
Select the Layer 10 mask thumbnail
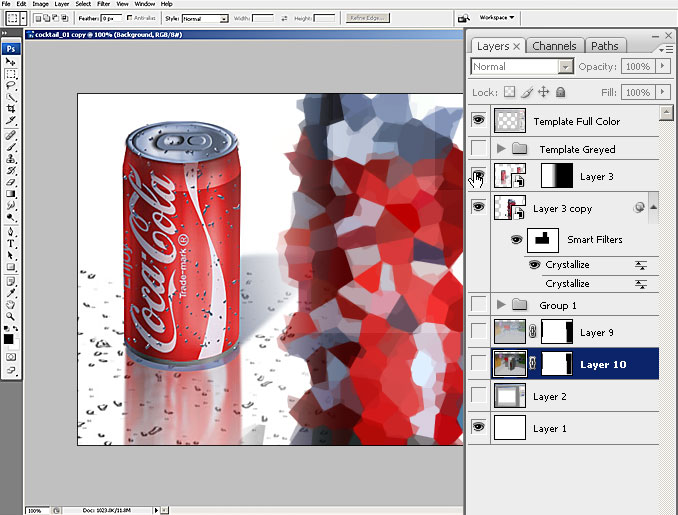(557, 363)
